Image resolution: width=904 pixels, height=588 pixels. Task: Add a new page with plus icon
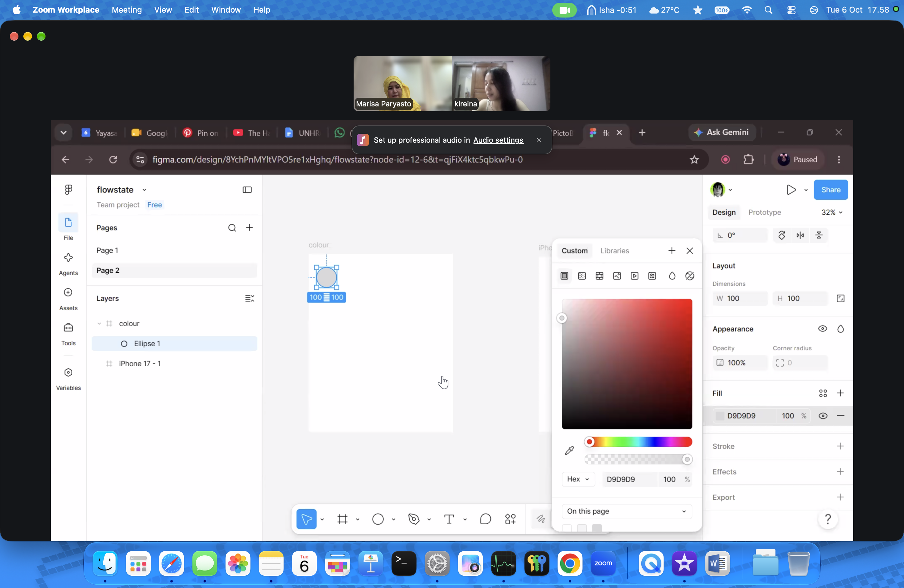click(250, 228)
